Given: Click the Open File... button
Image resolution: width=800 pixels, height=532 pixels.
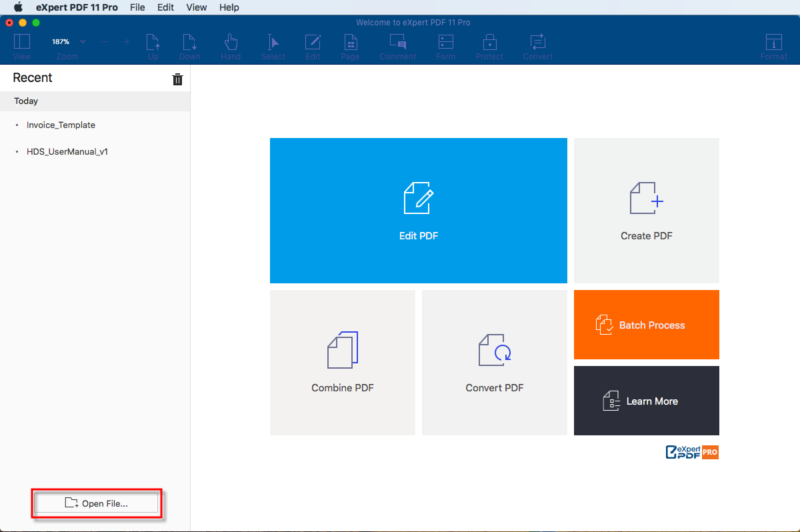Looking at the screenshot, I should click(x=96, y=503).
